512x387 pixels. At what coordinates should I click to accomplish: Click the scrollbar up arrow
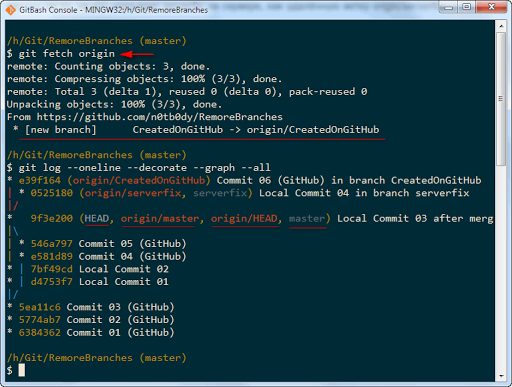point(501,26)
